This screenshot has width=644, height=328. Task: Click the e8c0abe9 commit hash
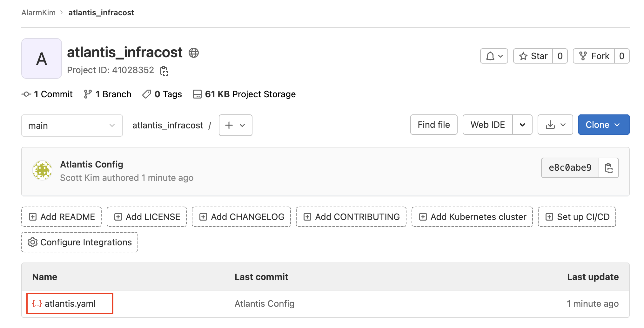tap(570, 168)
